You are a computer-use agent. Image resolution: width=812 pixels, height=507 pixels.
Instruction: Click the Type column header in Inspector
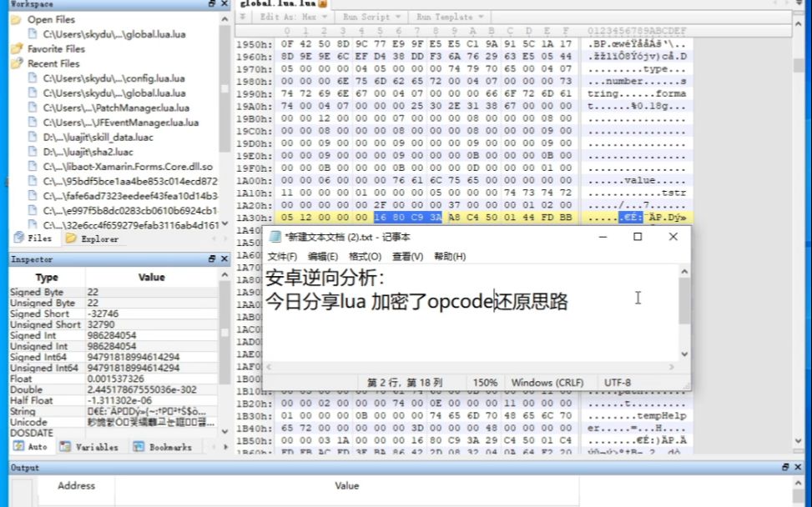(47, 278)
